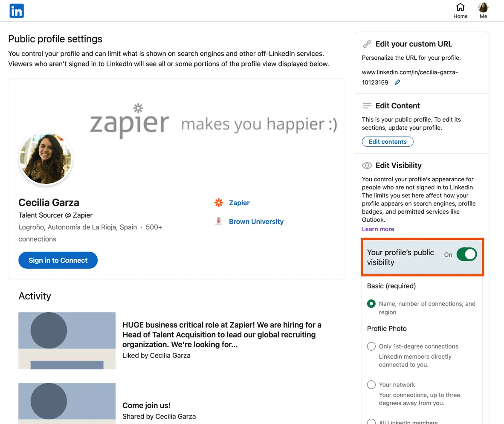Click the LinkedIn logo icon

point(17,11)
